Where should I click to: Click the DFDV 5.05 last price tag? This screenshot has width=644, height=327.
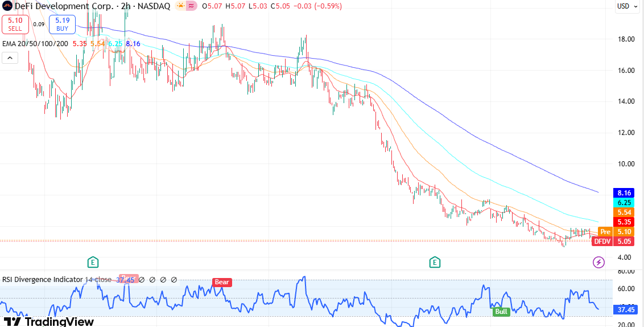pos(613,242)
